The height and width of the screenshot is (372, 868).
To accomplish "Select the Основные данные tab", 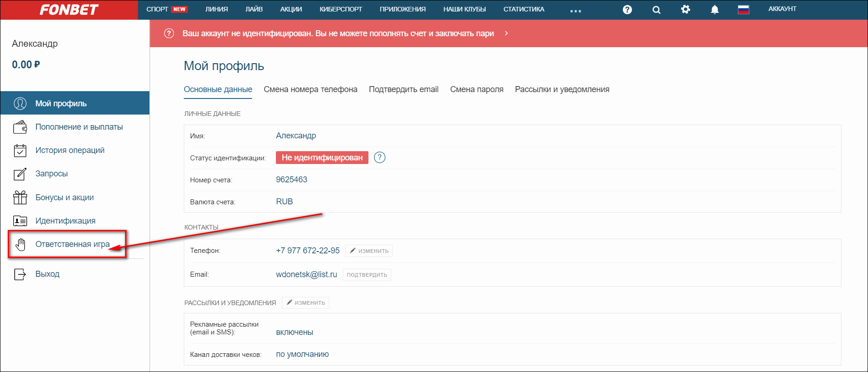I will pos(218,89).
